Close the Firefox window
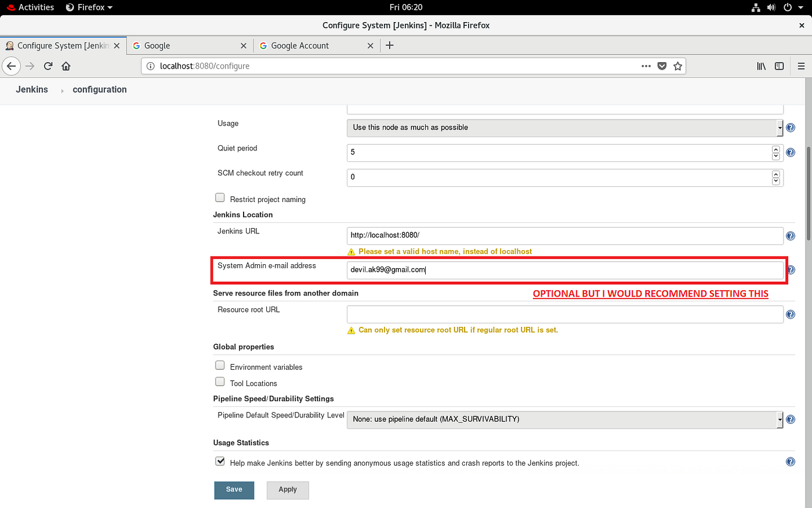Image resolution: width=812 pixels, height=508 pixels. point(802,26)
